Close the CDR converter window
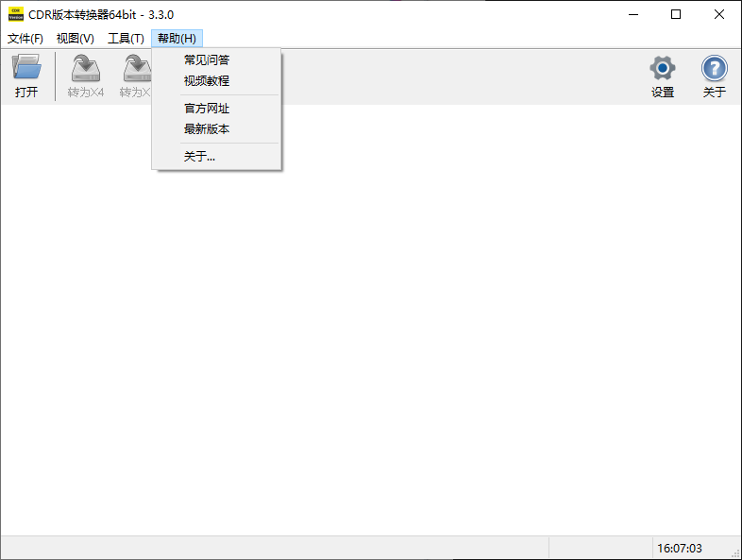Screen dimensions: 742x560 coord(719,14)
